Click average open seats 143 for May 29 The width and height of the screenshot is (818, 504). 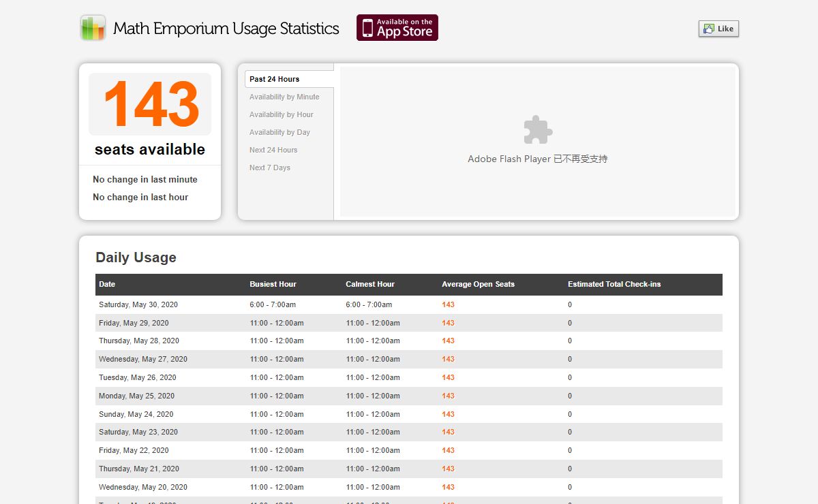pyautogui.click(x=448, y=323)
